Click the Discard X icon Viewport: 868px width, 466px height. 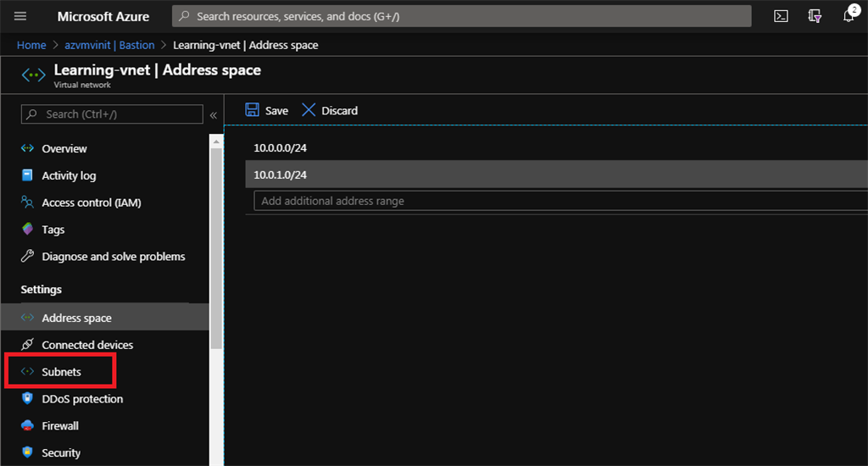point(309,109)
